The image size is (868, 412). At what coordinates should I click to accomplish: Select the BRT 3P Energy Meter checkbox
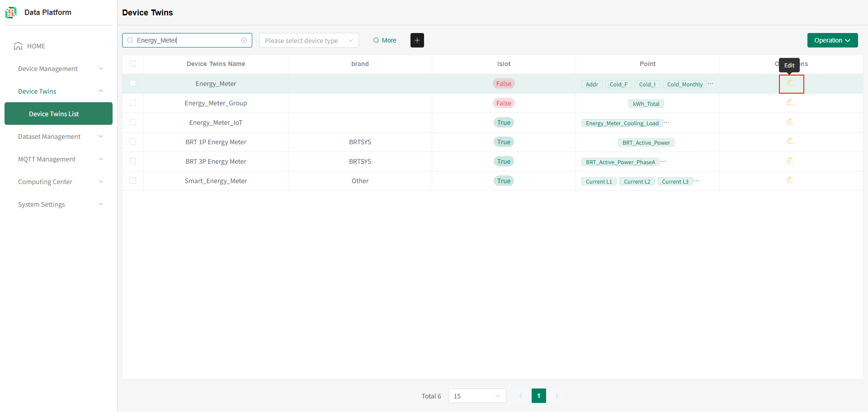133,161
